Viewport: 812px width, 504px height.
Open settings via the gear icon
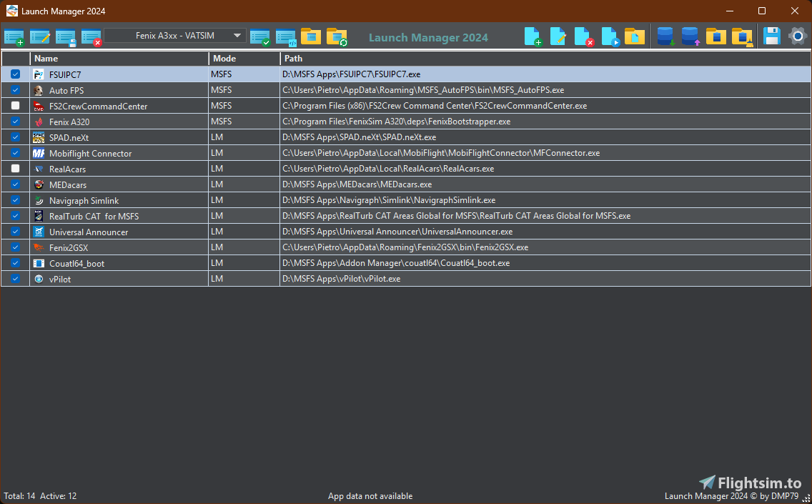pos(798,36)
